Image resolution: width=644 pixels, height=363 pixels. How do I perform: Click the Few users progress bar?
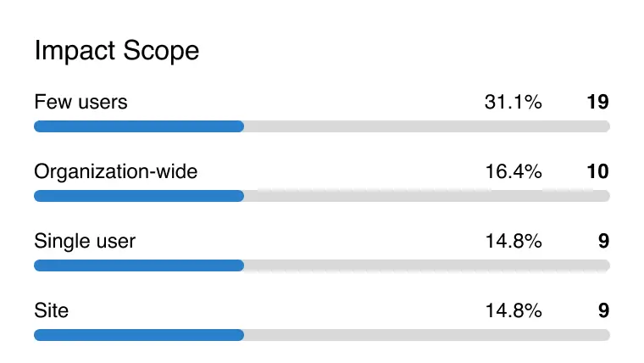point(321,126)
